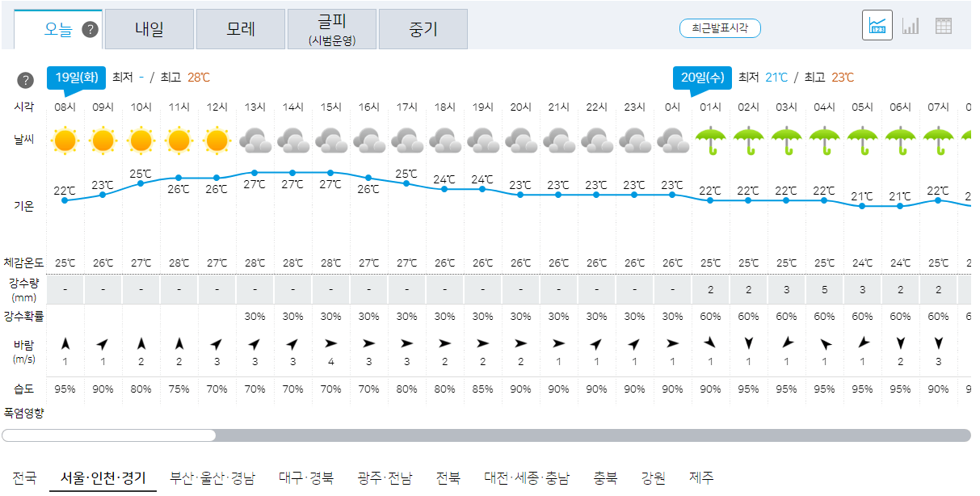Switch to the bar chart view icon
Image resolution: width=980 pixels, height=496 pixels.
tap(911, 25)
